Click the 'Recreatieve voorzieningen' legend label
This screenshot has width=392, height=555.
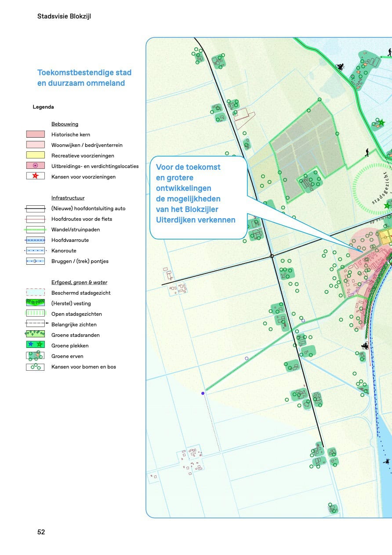click(x=83, y=156)
